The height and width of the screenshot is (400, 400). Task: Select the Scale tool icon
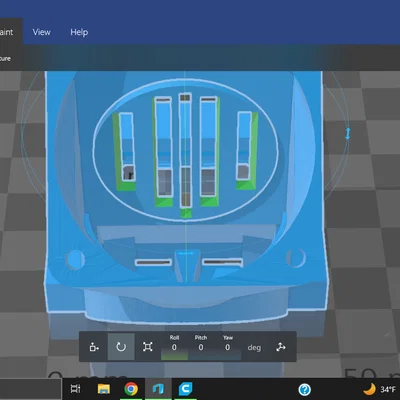(148, 347)
